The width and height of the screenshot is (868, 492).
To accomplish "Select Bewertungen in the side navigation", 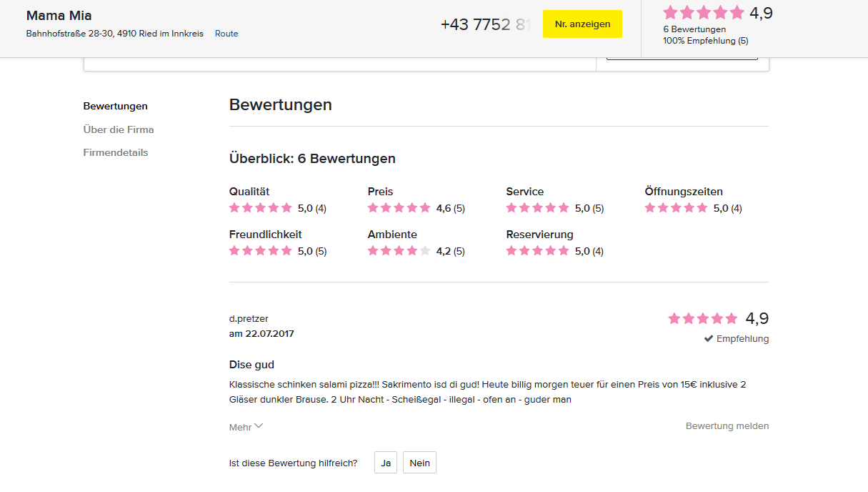I will [116, 107].
